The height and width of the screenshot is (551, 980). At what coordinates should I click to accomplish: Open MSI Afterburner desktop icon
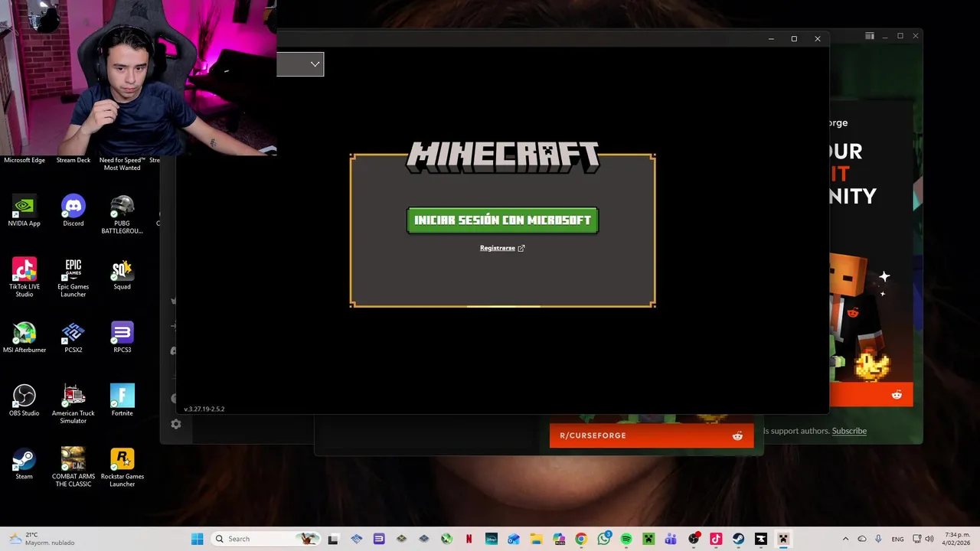[x=24, y=337]
